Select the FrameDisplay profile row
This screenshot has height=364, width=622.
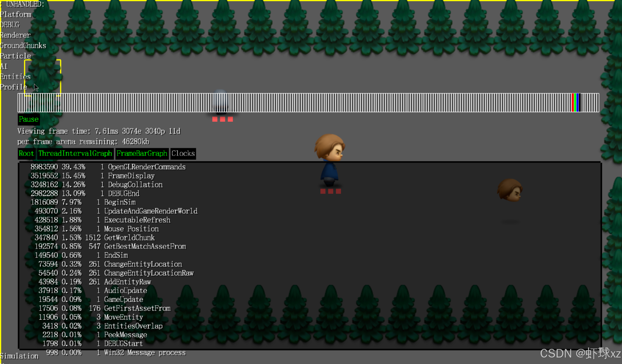pos(131,176)
